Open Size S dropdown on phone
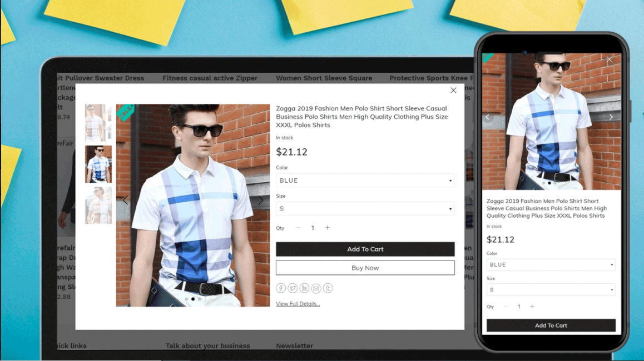644x361 pixels. coord(551,289)
